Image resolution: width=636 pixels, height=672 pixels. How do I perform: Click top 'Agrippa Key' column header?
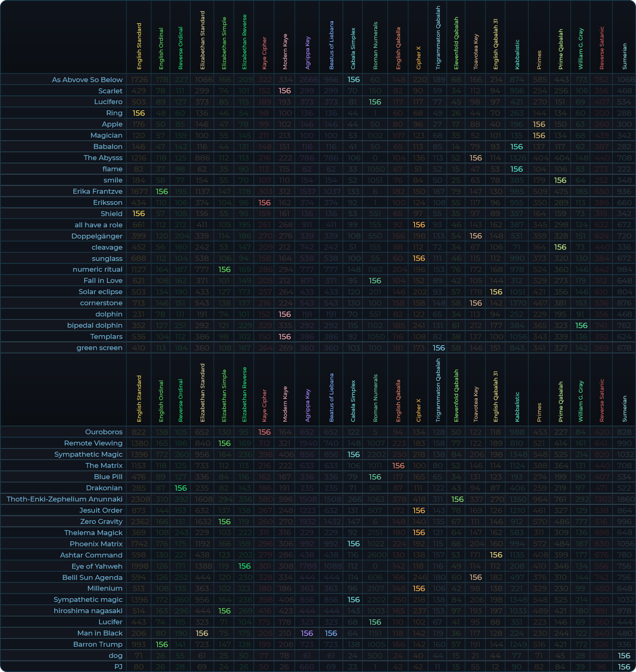(307, 53)
